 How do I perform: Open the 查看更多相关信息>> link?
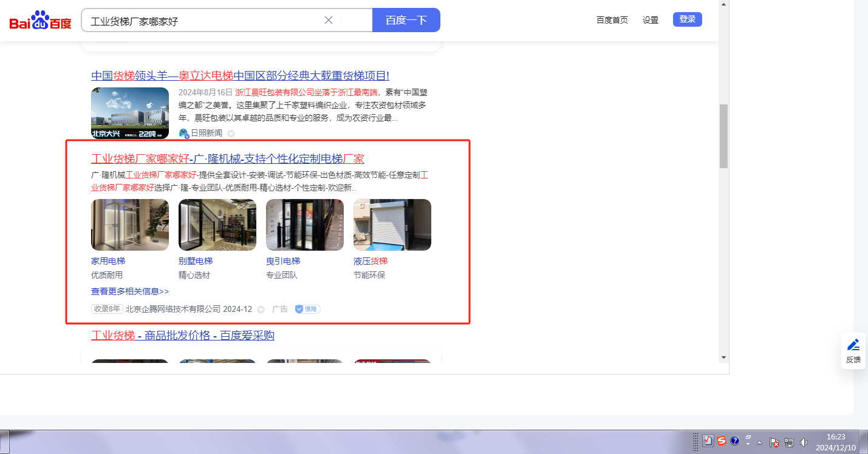pos(130,291)
